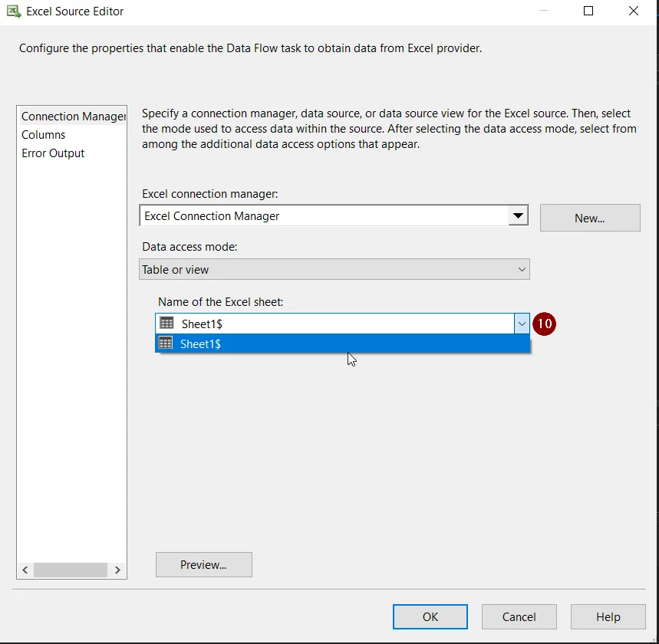Maximize the Excel Source Editor window
Screen dimensions: 659x644
(x=588, y=11)
